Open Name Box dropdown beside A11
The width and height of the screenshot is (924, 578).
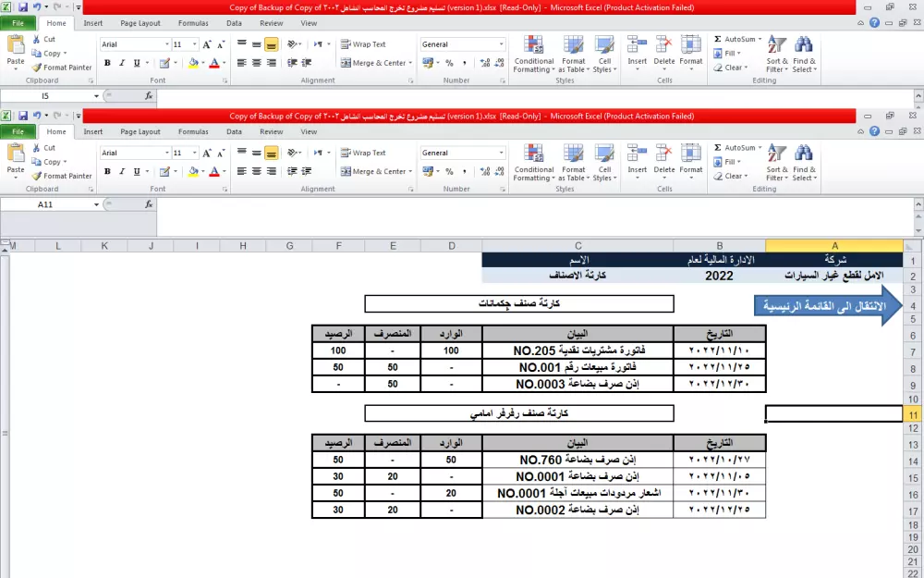(x=96, y=204)
